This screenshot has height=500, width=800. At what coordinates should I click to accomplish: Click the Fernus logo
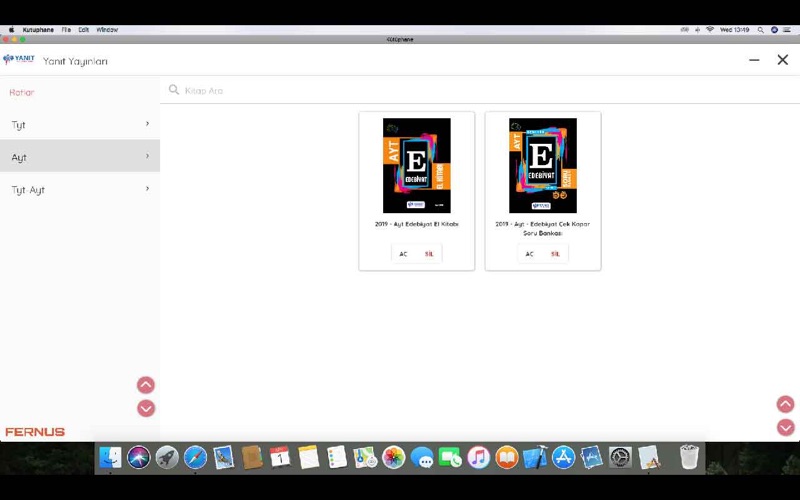tap(35, 432)
